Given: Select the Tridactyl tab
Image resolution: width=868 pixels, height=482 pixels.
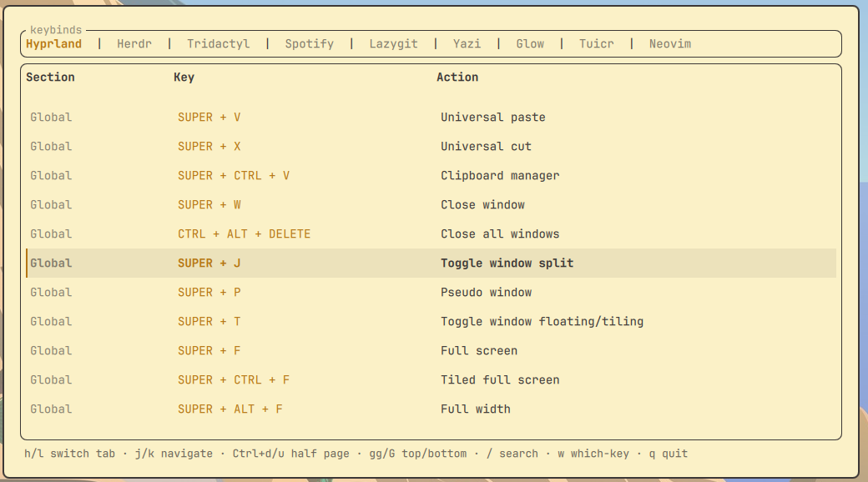Looking at the screenshot, I should 218,43.
